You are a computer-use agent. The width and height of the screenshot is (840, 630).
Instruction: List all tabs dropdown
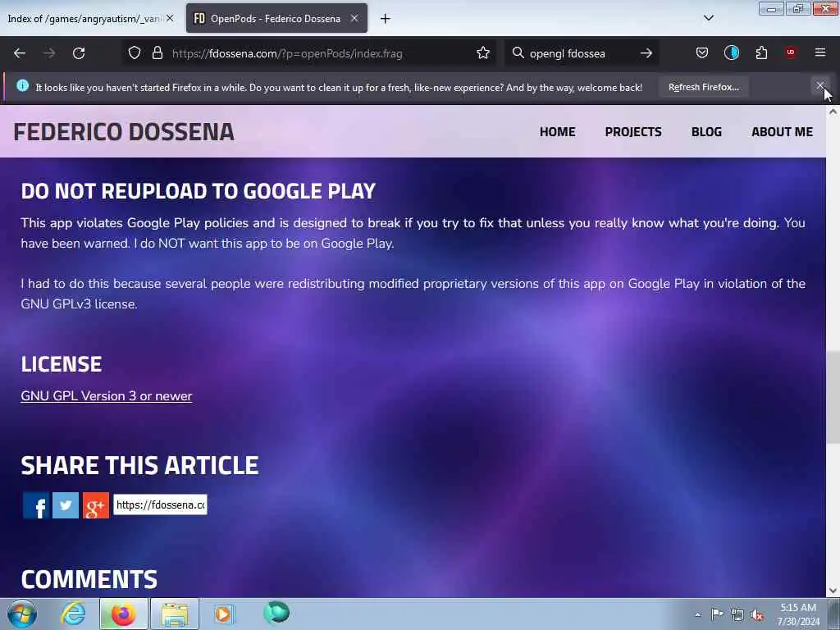pyautogui.click(x=708, y=18)
